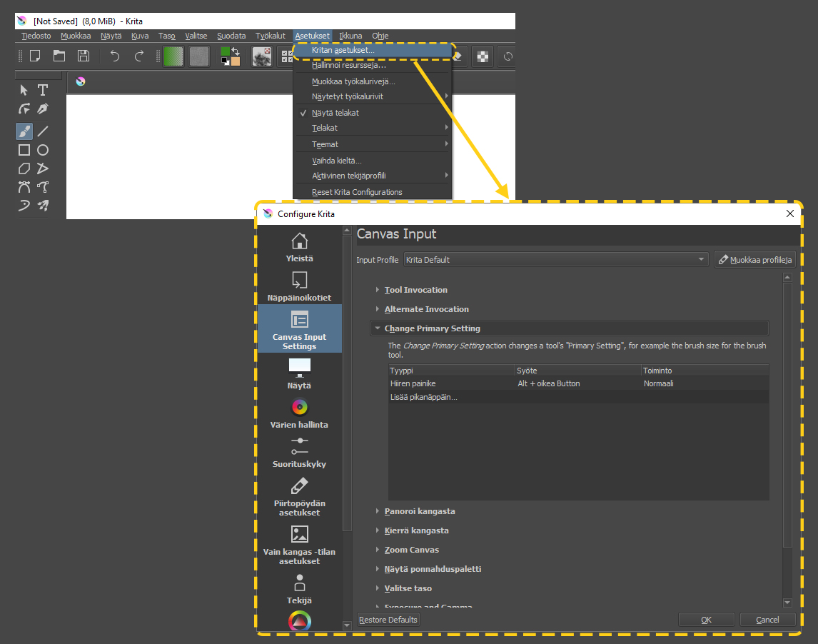The height and width of the screenshot is (644, 818).
Task: Collapse Change Primary Setting section
Action: 569,328
